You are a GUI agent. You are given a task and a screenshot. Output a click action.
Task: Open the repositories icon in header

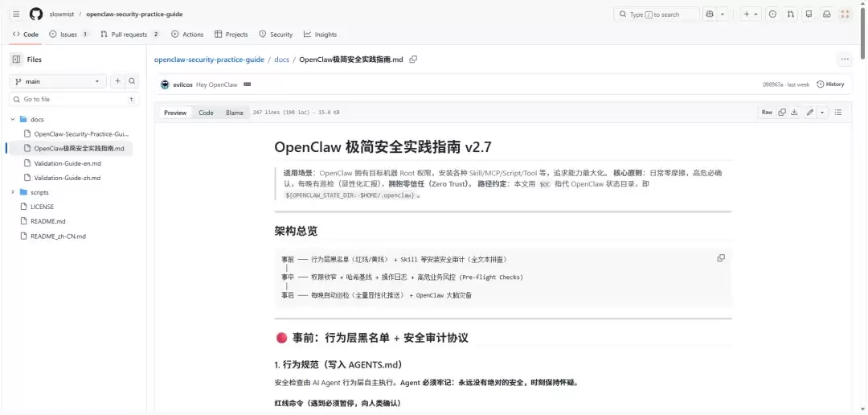click(x=809, y=14)
